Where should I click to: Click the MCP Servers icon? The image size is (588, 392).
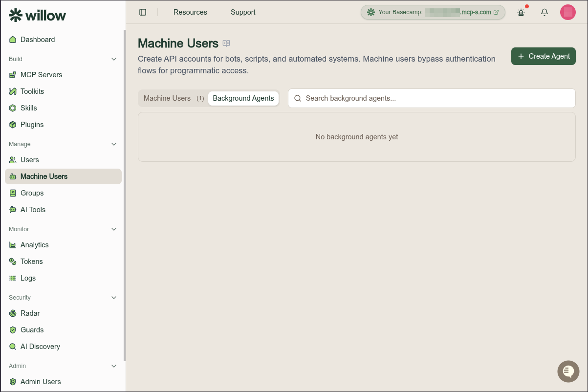click(x=13, y=75)
